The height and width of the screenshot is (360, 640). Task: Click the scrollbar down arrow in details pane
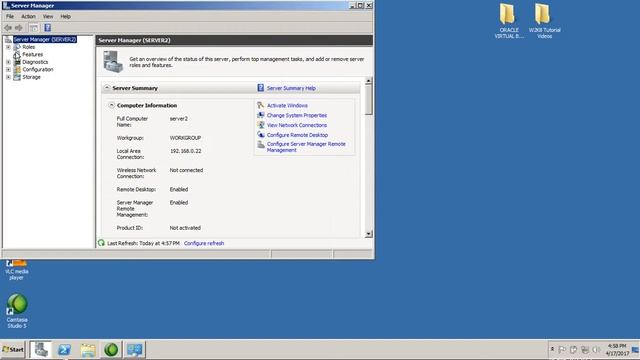(x=369, y=234)
